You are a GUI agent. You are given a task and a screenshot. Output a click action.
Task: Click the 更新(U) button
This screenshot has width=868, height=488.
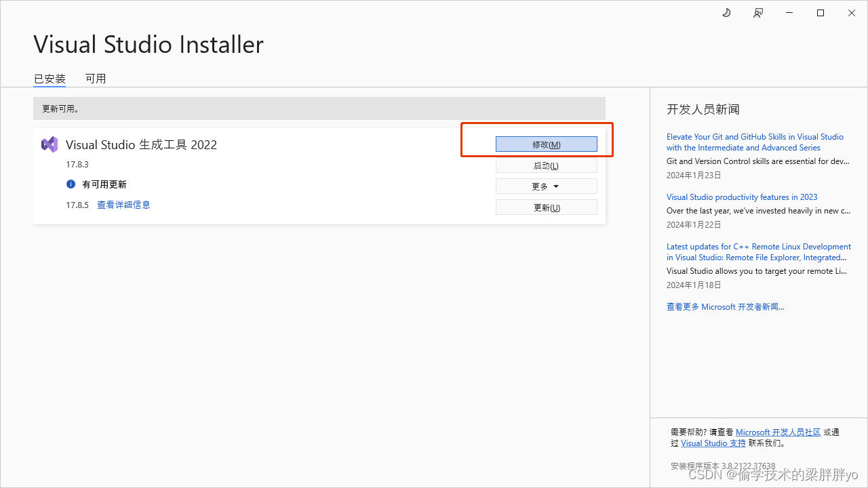click(546, 207)
